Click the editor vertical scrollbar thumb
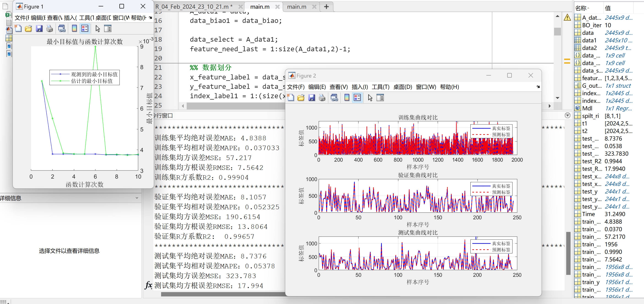Image resolution: width=644 pixels, height=304 pixels. point(557,31)
